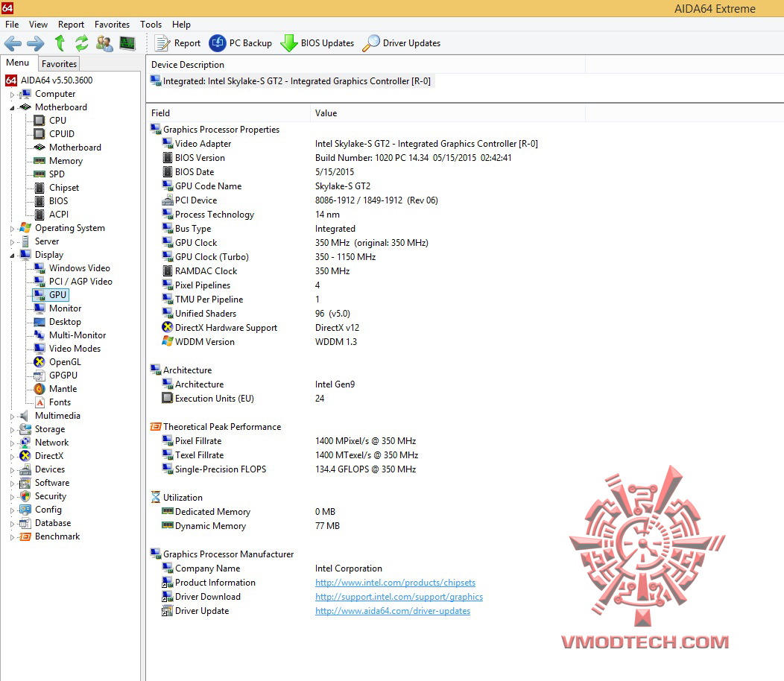
Task: Expand the Network tree node
Action: coord(12,443)
